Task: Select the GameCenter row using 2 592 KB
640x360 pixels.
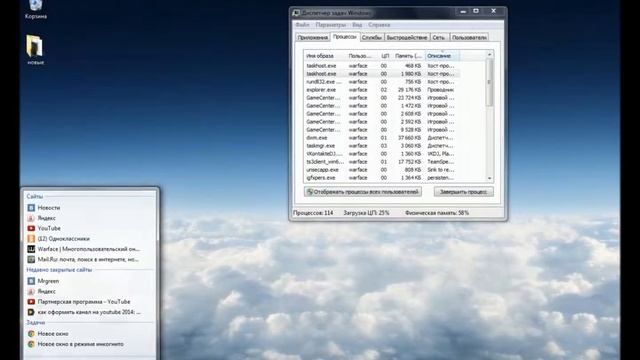Action: pyautogui.click(x=382, y=122)
